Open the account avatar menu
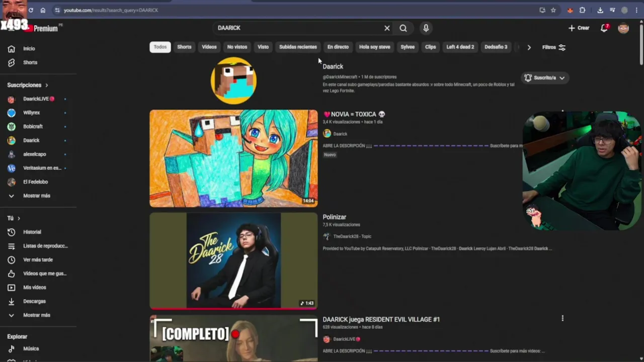 [623, 28]
